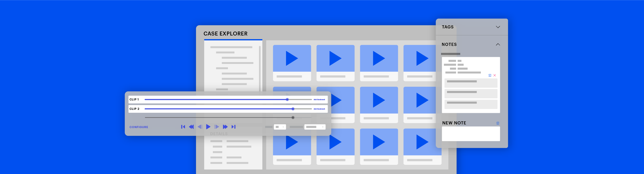Click the skip to end playback button
This screenshot has width=644, height=174.
click(233, 127)
